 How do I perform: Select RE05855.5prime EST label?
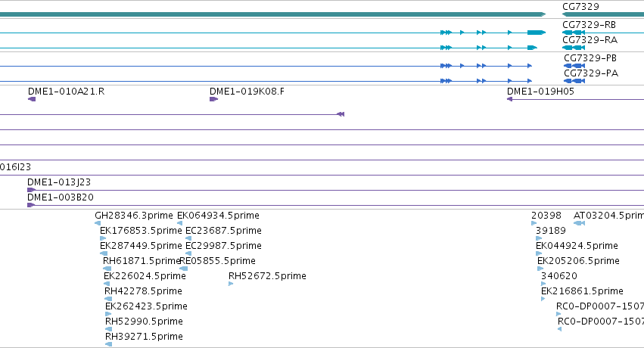coord(218,260)
